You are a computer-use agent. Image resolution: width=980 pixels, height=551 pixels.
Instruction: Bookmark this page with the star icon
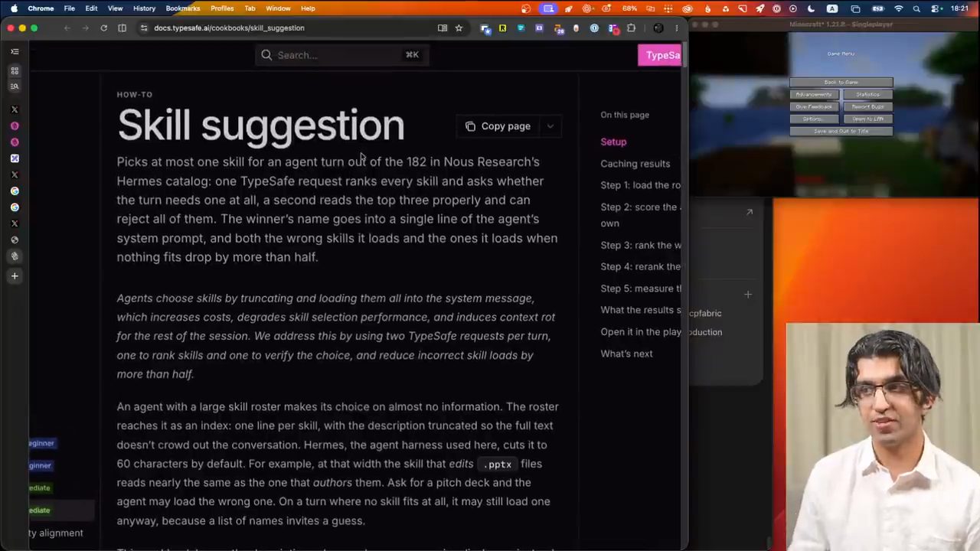click(x=459, y=28)
